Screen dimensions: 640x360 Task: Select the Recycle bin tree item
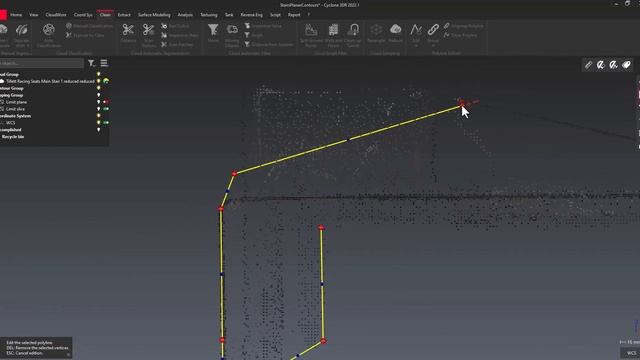click(x=13, y=137)
